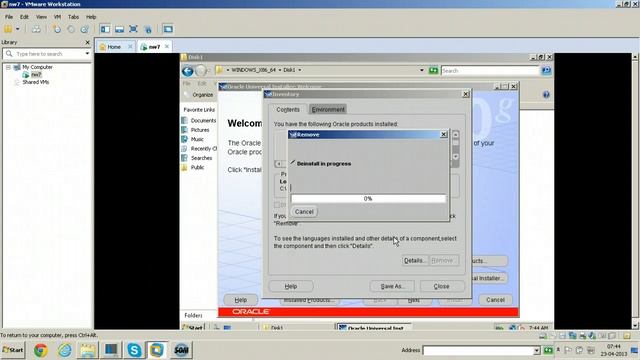640x360 pixels.
Task: Enter full screen mode via toolbar icon
Action: pyautogui.click(x=133, y=29)
